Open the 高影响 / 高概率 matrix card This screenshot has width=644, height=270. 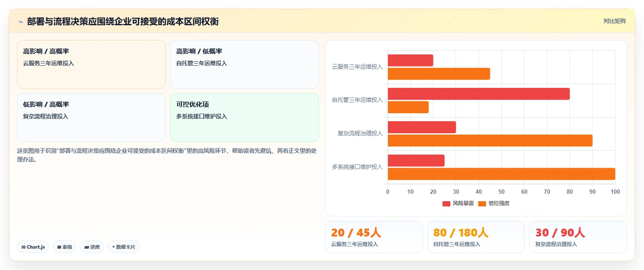91,64
